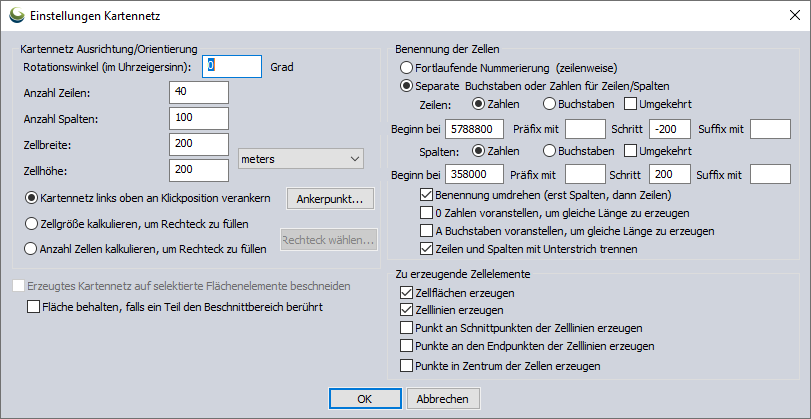811x419 pixels.
Task: Toggle Fläche behalten checkbox
Action: (175, 307)
